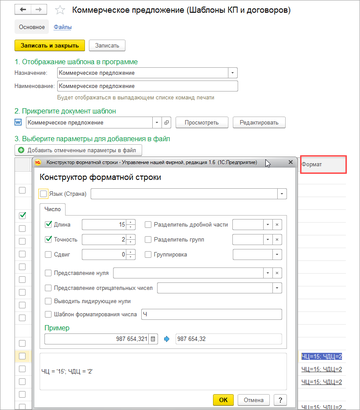Open the negative numbers representation dropdown
Image resolution: width=360 pixels, height=410 pixels.
277,288
